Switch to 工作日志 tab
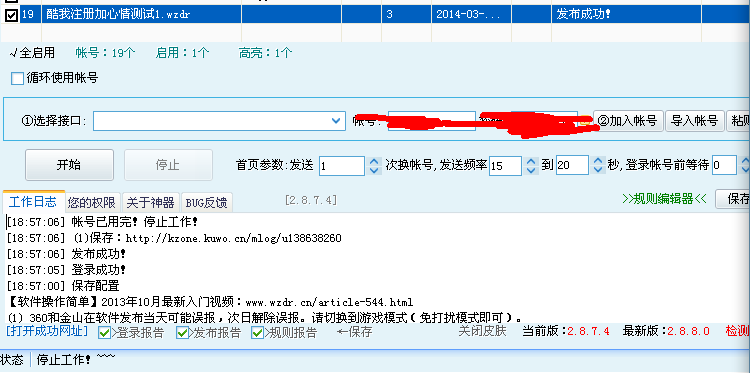Image resolution: width=750 pixels, height=373 pixels. 33,202
